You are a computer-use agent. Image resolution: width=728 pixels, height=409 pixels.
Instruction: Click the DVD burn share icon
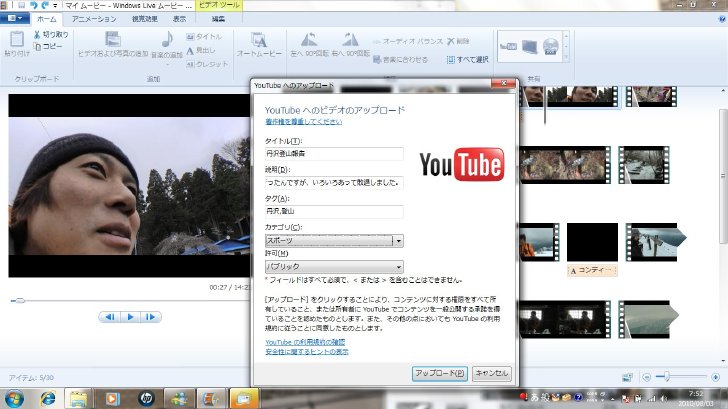coord(551,46)
